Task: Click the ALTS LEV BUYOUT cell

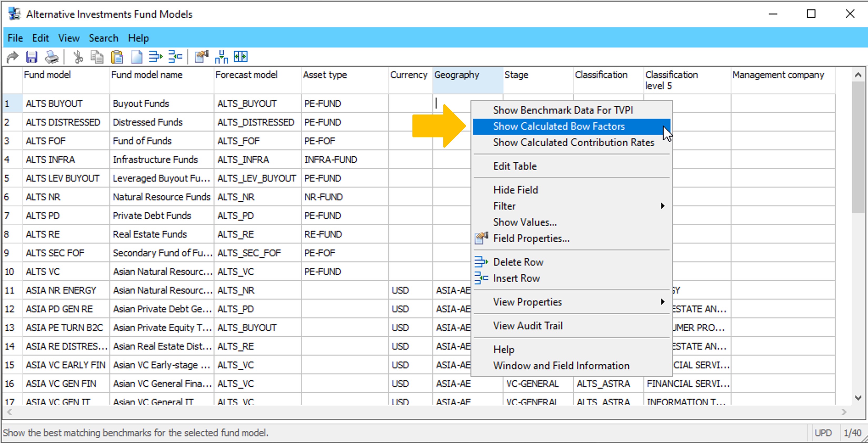Action: click(x=66, y=178)
